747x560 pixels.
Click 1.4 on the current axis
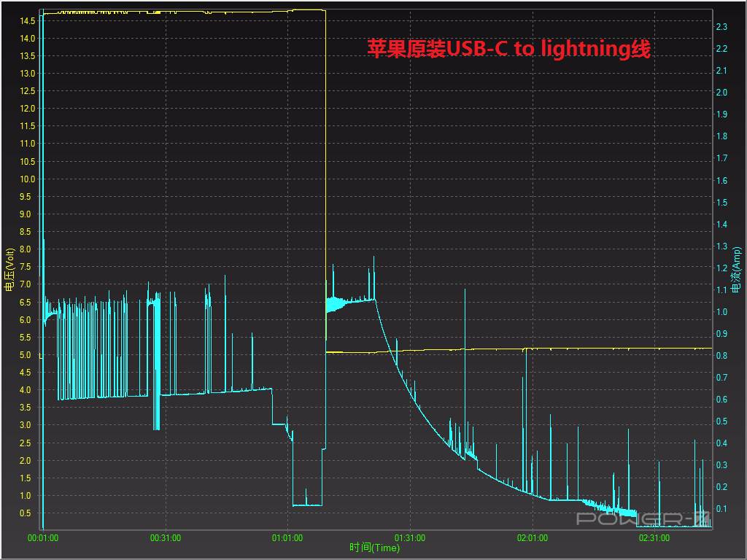[721, 225]
